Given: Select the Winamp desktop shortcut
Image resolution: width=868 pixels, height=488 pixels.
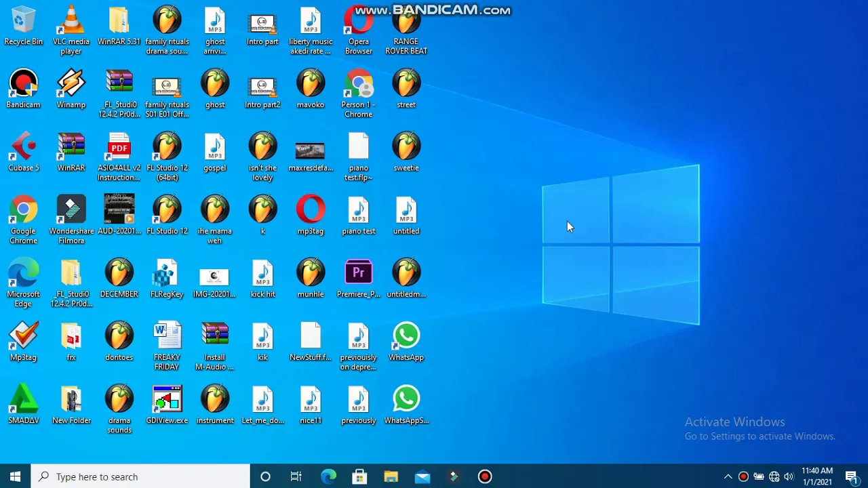Looking at the screenshot, I should [71, 89].
